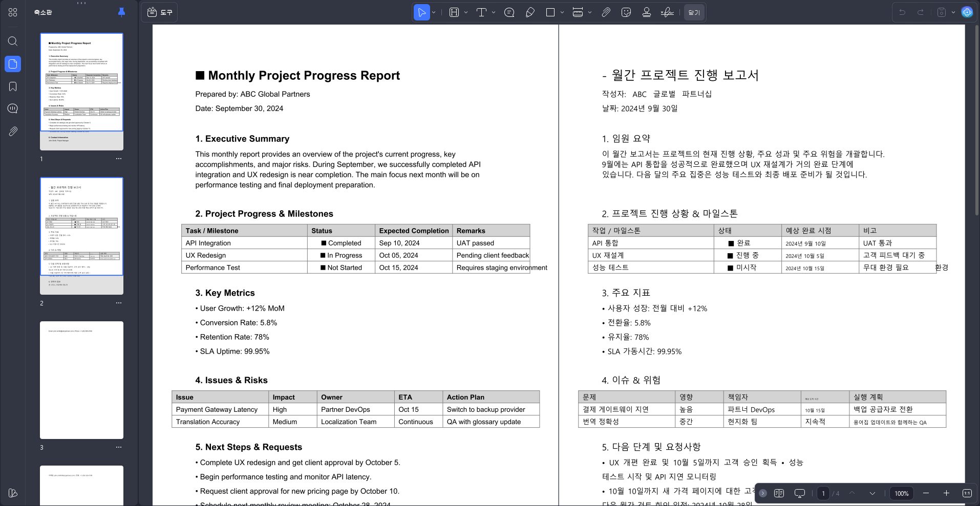Image resolution: width=980 pixels, height=506 pixels.
Task: Attach a file with paperclip tool
Action: point(606,12)
